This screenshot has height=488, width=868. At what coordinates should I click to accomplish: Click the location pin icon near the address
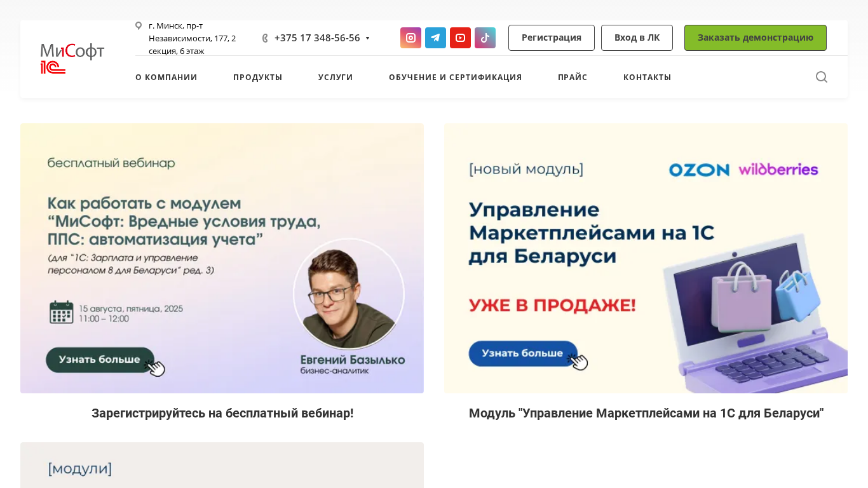coord(139,25)
